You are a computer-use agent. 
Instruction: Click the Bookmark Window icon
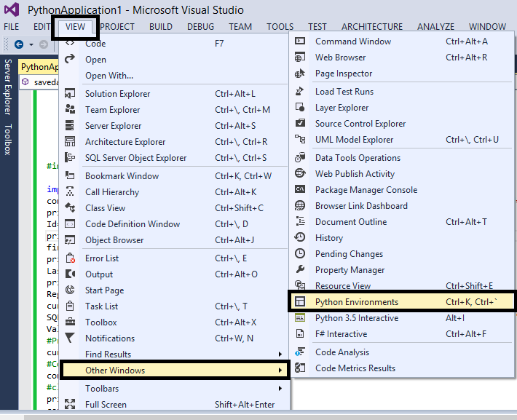(x=70, y=175)
